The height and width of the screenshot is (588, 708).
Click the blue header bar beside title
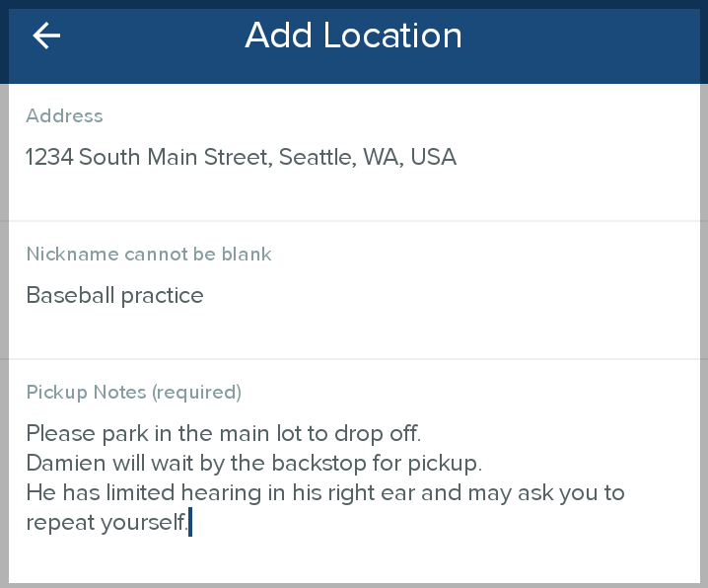pos(592,39)
